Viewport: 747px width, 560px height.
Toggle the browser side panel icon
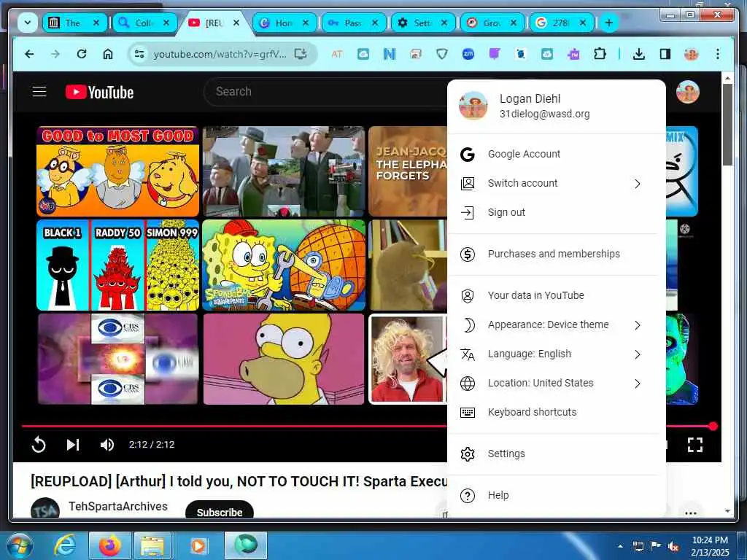665,54
